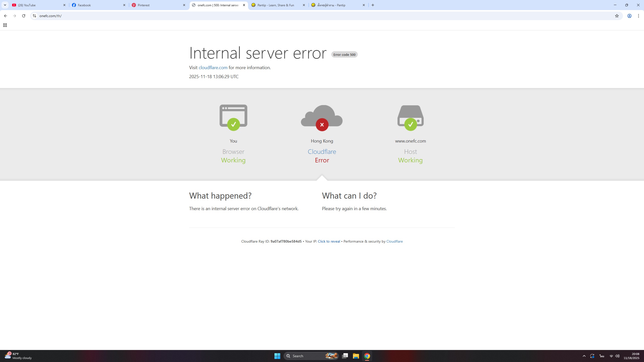Open the apps grid icon in bookmarks bar
The width and height of the screenshot is (644, 362).
tap(5, 25)
